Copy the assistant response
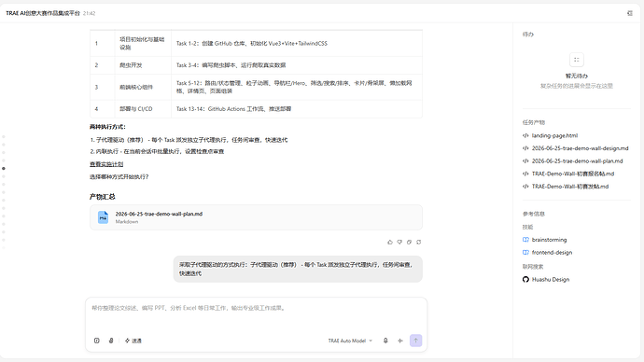This screenshot has height=362, width=644. pos(409,243)
